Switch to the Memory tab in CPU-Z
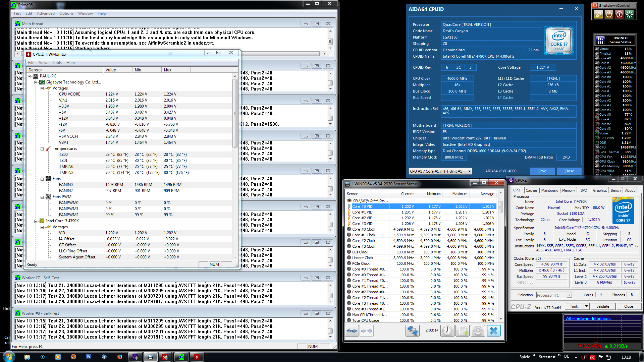Image resolution: width=644 pixels, height=362 pixels. click(x=568, y=190)
